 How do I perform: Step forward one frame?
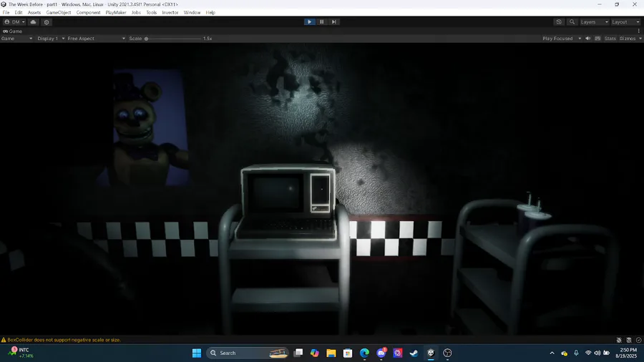coord(334,21)
